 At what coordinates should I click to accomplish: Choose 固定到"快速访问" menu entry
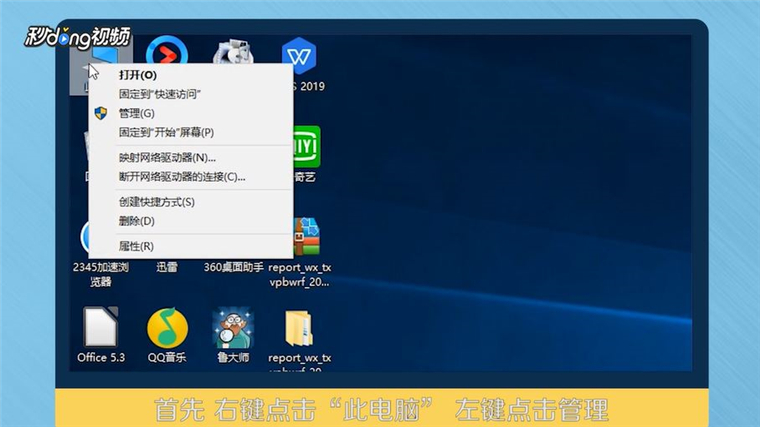click(x=191, y=94)
